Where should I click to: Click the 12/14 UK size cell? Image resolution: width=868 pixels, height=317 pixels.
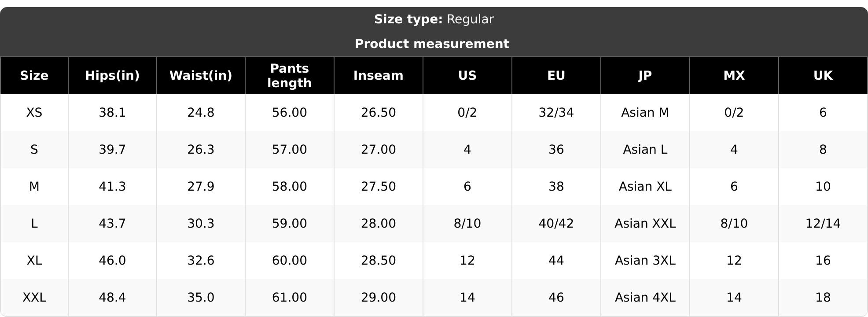click(823, 224)
